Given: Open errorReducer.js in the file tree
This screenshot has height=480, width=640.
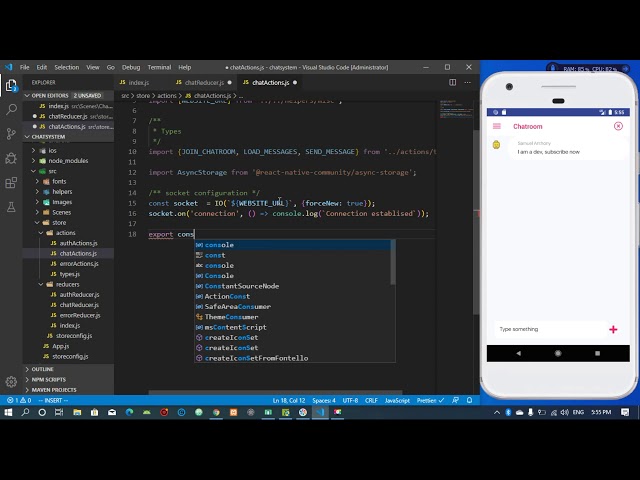Looking at the screenshot, I should coord(80,315).
